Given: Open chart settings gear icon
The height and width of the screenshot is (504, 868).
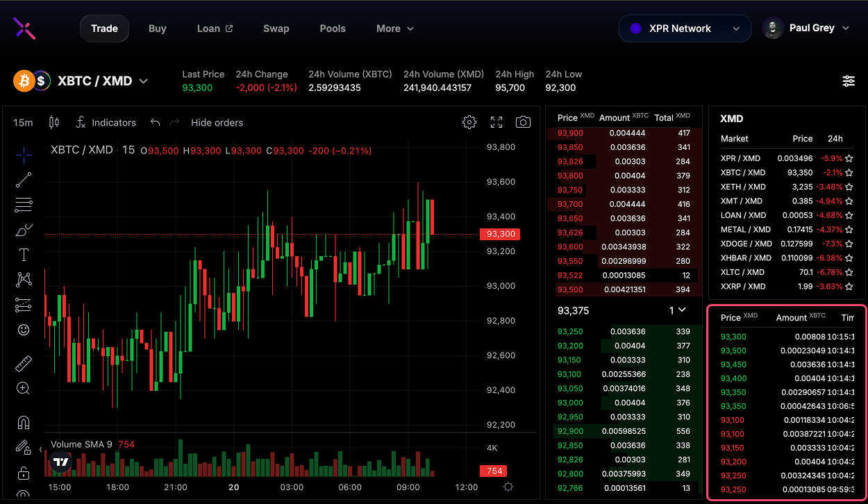Looking at the screenshot, I should [x=469, y=122].
